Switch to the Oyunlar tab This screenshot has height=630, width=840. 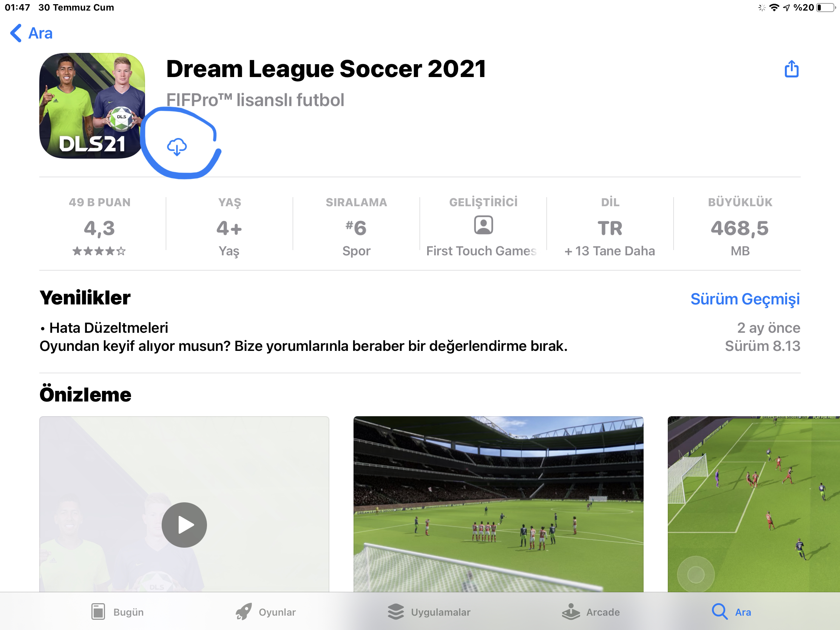click(265, 612)
